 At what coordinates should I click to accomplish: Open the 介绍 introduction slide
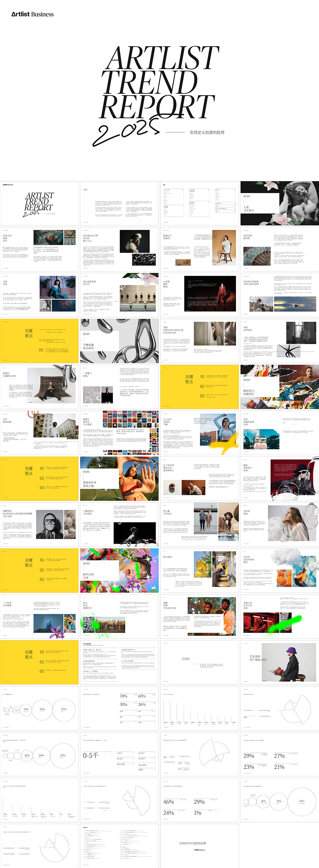pyautogui.click(x=119, y=203)
